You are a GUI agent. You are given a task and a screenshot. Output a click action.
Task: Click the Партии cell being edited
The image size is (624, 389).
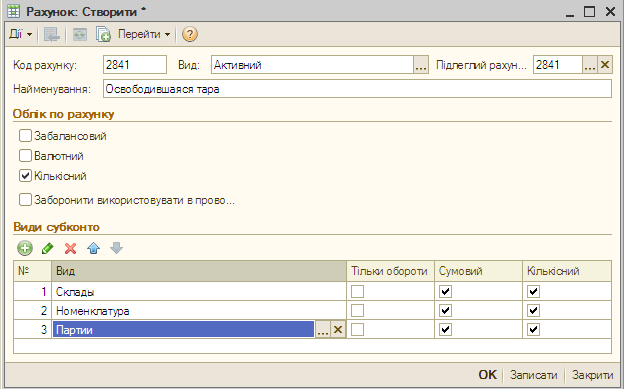(x=183, y=330)
